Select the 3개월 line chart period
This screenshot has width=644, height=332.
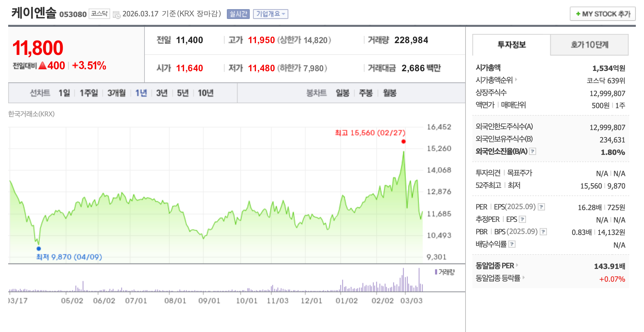click(117, 93)
